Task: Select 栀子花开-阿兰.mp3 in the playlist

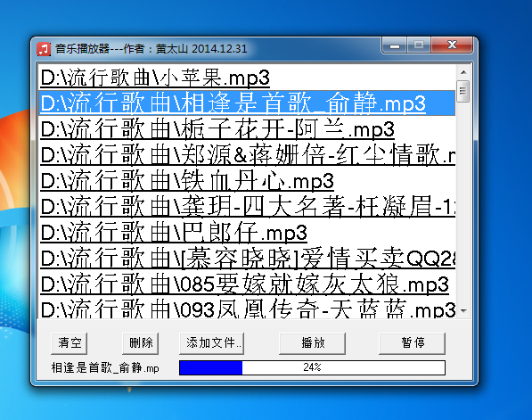Action: click(247, 128)
